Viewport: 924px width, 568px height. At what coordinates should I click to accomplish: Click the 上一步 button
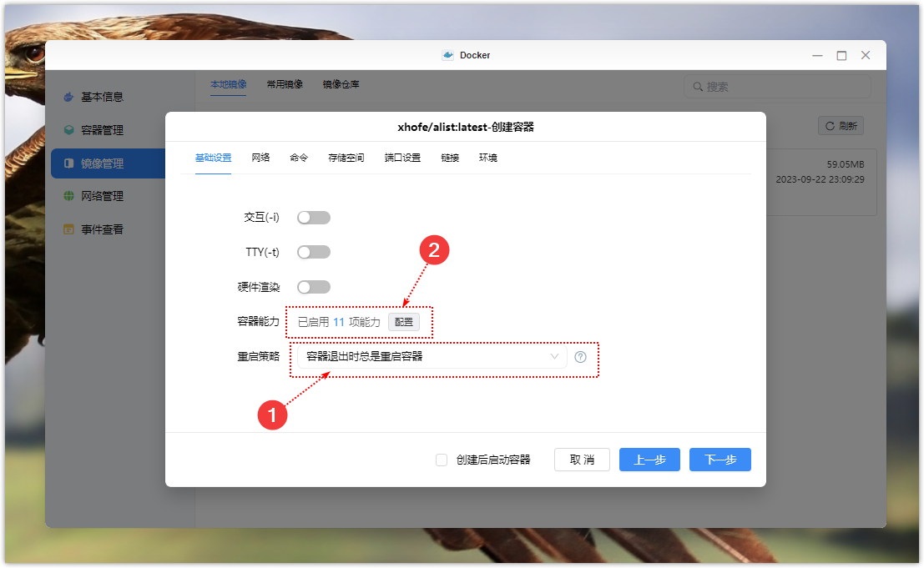pos(649,460)
